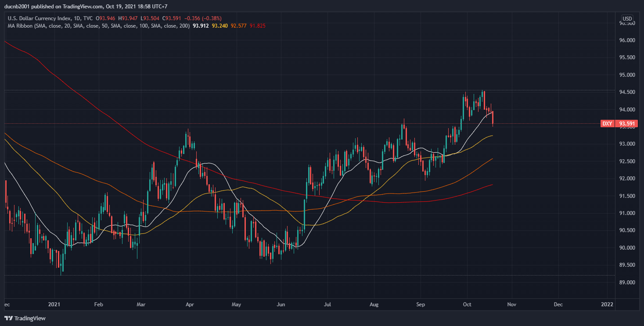Viewport: 644px width, 326px height.
Task: Click the USD currency label
Action: coord(627,18)
